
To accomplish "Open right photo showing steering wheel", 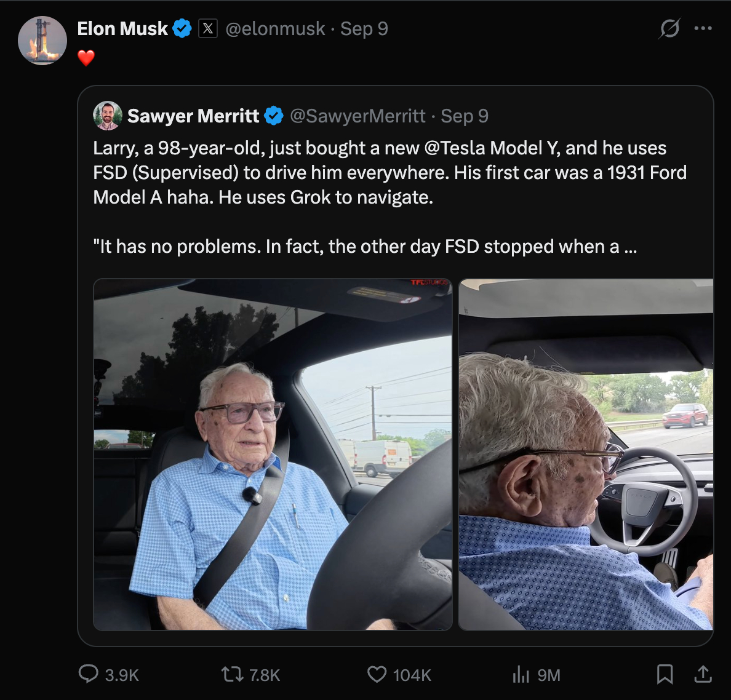I will (x=586, y=455).
